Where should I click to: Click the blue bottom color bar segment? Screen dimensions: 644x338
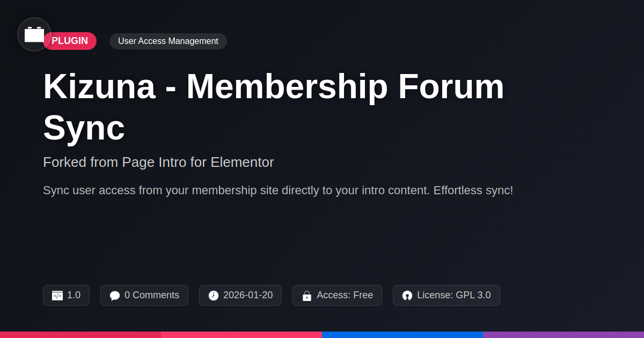(402, 334)
